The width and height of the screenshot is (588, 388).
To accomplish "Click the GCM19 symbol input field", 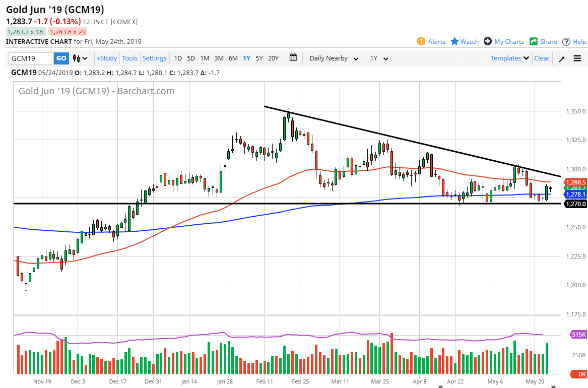I will [x=31, y=58].
